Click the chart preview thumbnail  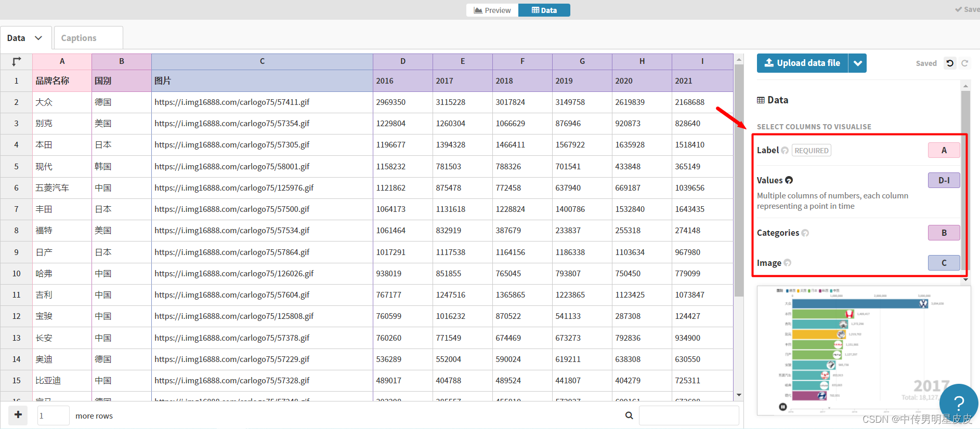(864, 350)
